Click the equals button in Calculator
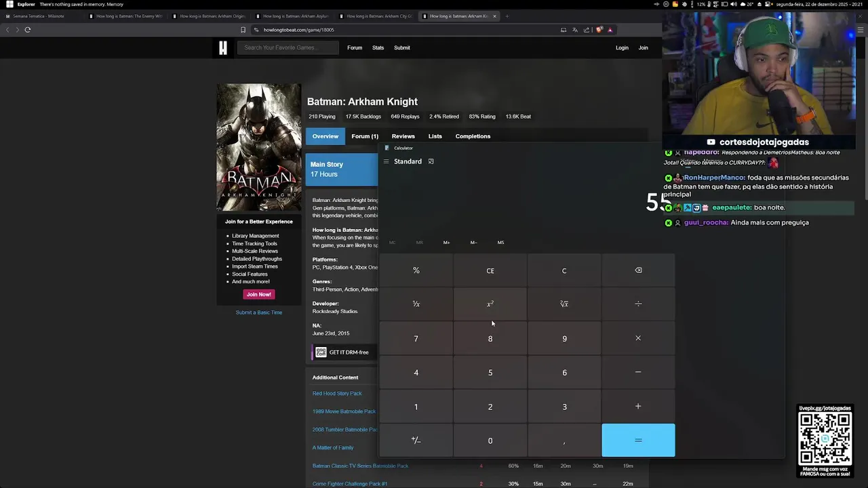The width and height of the screenshot is (868, 488). point(638,441)
